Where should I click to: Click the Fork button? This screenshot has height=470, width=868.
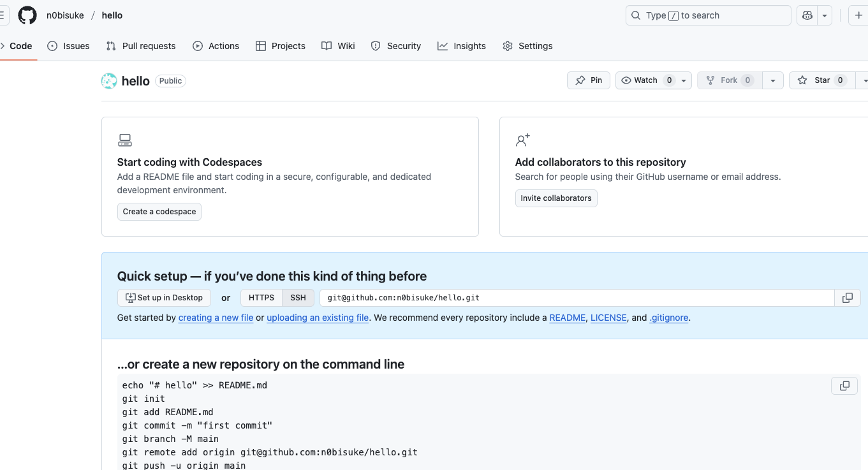click(729, 80)
